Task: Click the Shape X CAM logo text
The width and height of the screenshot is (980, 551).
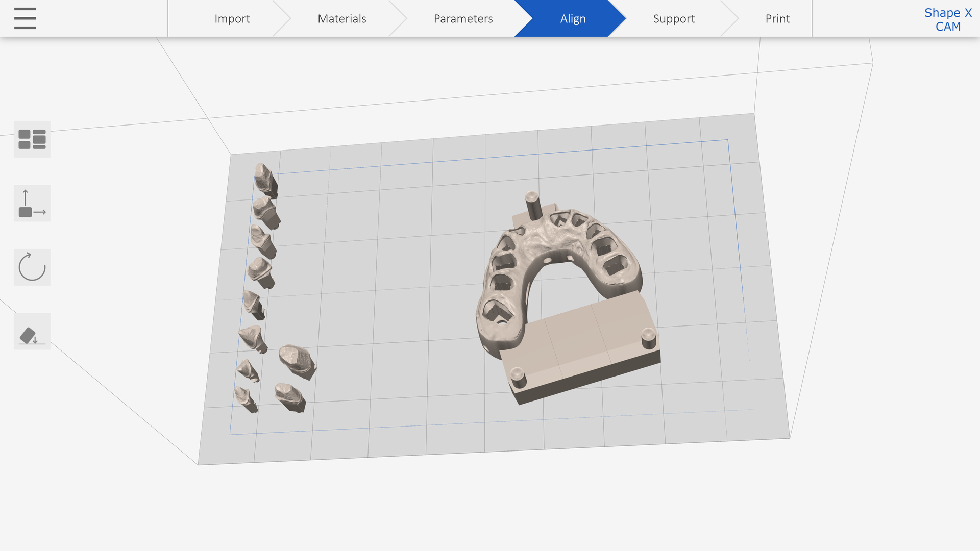Action: 948,19
